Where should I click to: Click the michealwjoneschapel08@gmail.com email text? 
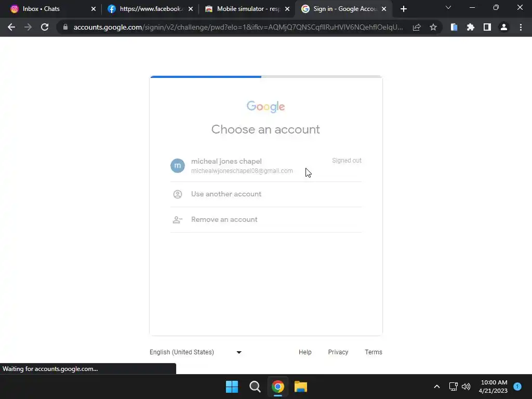click(x=242, y=170)
